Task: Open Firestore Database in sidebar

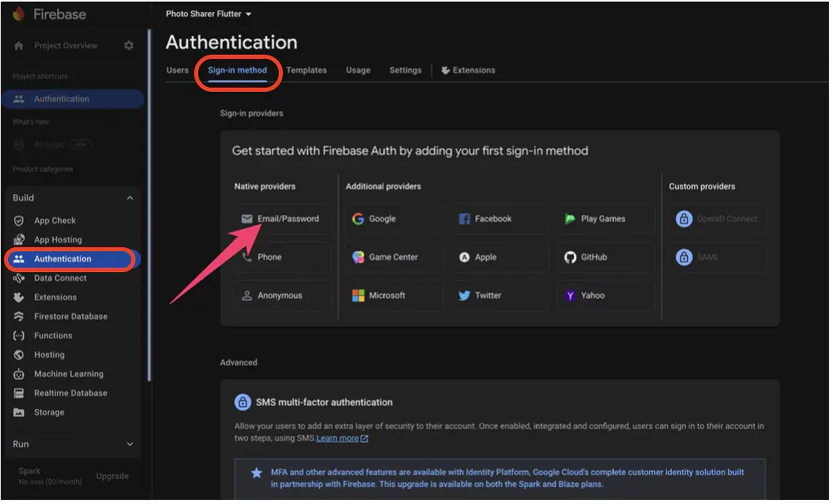Action: tap(73, 316)
